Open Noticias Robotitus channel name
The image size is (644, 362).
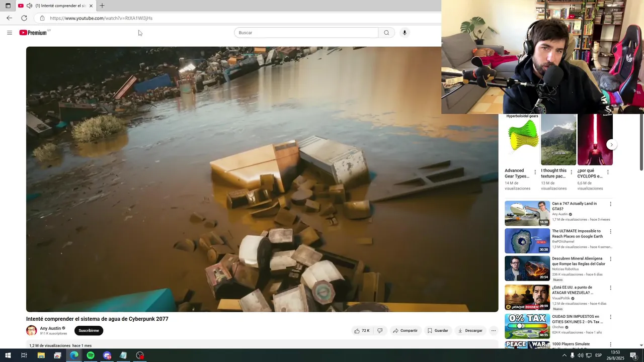[566, 269]
